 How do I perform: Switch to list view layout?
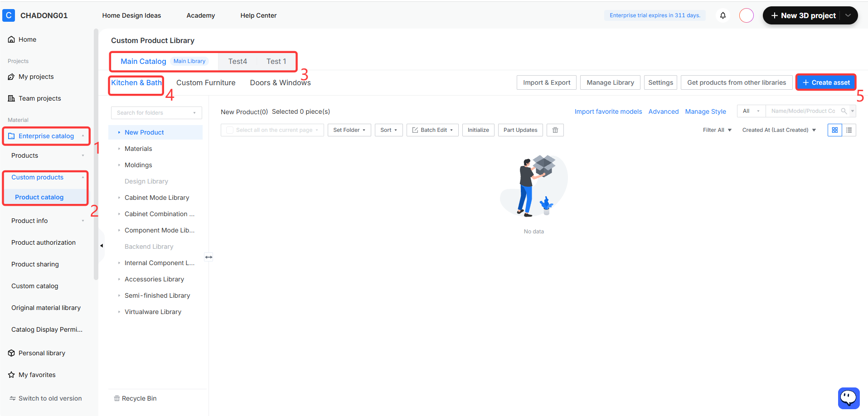(x=849, y=130)
